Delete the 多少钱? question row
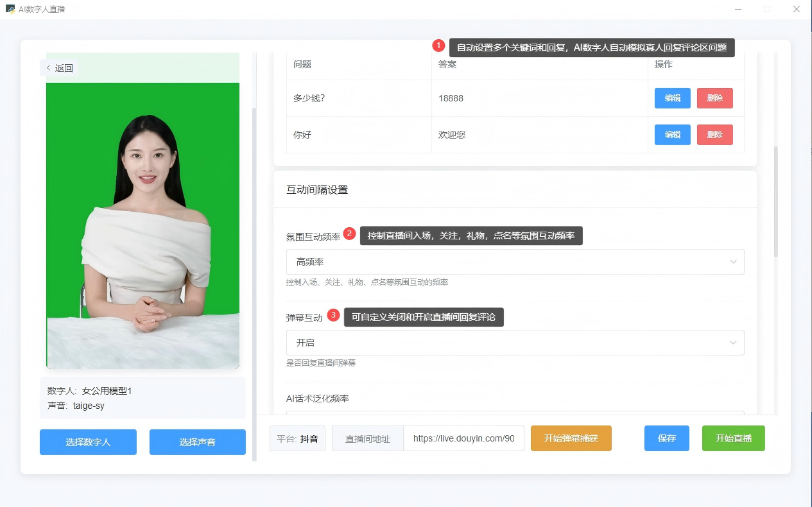Screen dimensions: 812x507 (715, 98)
